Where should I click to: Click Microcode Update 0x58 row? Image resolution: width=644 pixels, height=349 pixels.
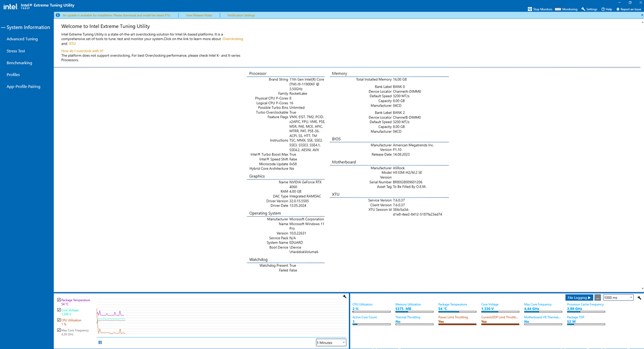tap(278, 164)
